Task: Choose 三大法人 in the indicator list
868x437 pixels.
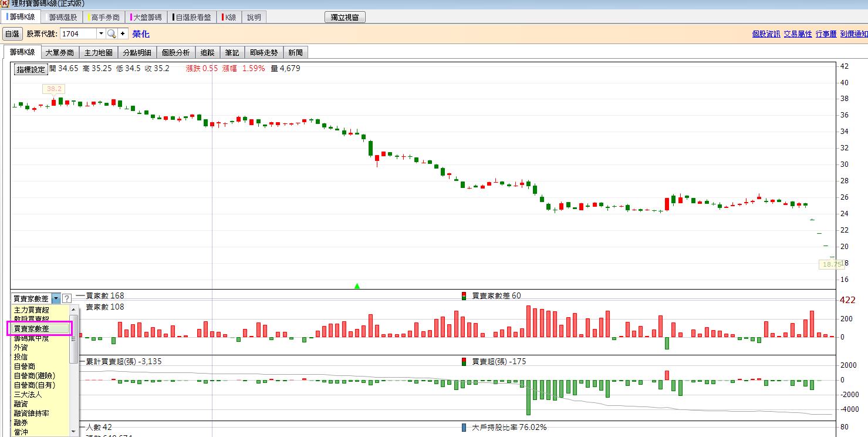Action: (x=28, y=395)
